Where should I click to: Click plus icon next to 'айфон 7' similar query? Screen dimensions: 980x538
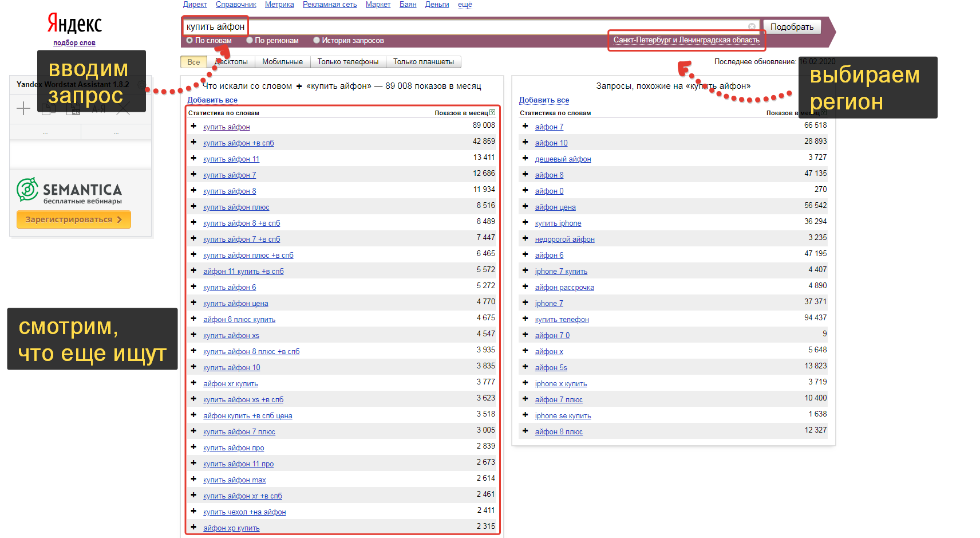click(x=525, y=126)
